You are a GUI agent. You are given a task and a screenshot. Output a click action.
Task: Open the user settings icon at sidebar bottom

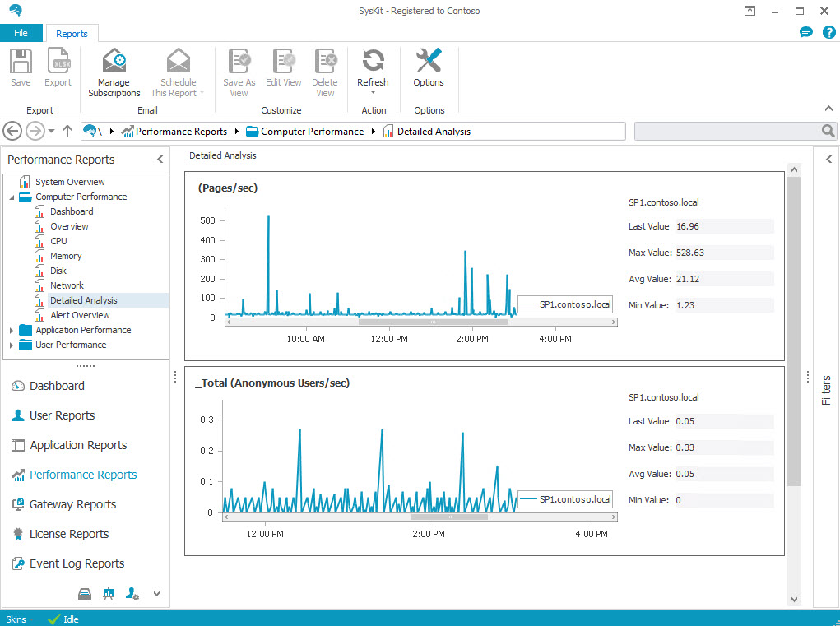pyautogui.click(x=132, y=593)
